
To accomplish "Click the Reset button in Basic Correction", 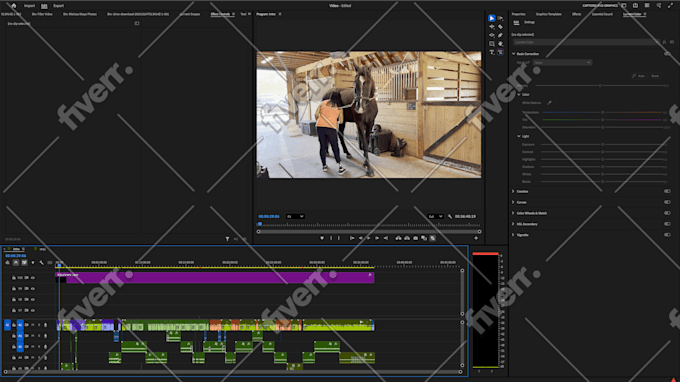I will click(x=655, y=76).
